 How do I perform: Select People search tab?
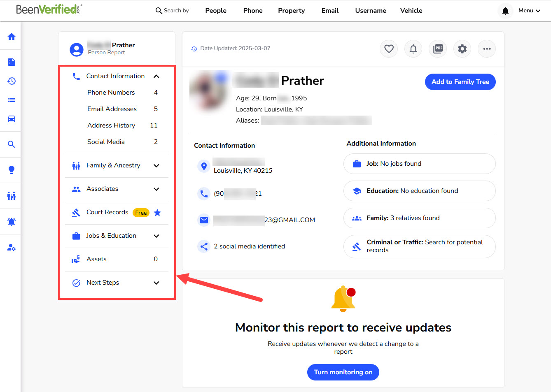coord(216,11)
